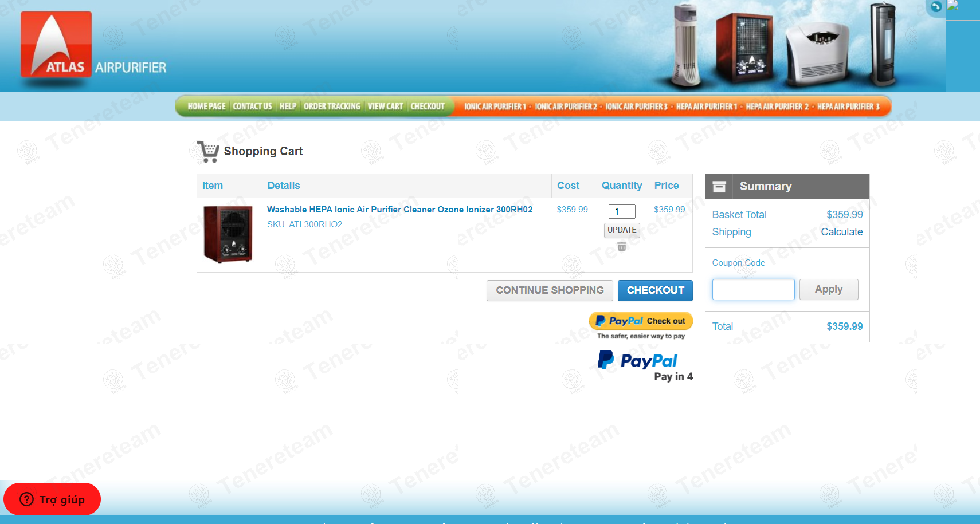980x524 pixels.
Task: Click the round refresh arrow icon top right
Action: [x=936, y=7]
